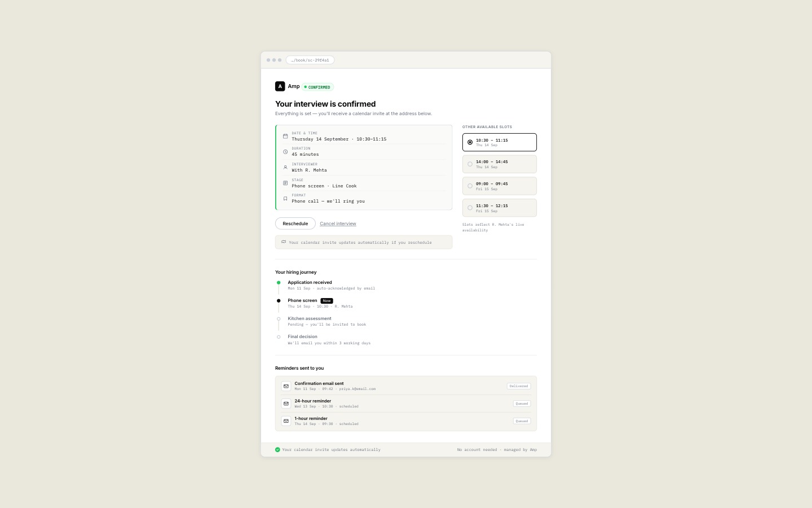
Task: Click the envelope icon for 1-hour reminder
Action: click(x=286, y=421)
